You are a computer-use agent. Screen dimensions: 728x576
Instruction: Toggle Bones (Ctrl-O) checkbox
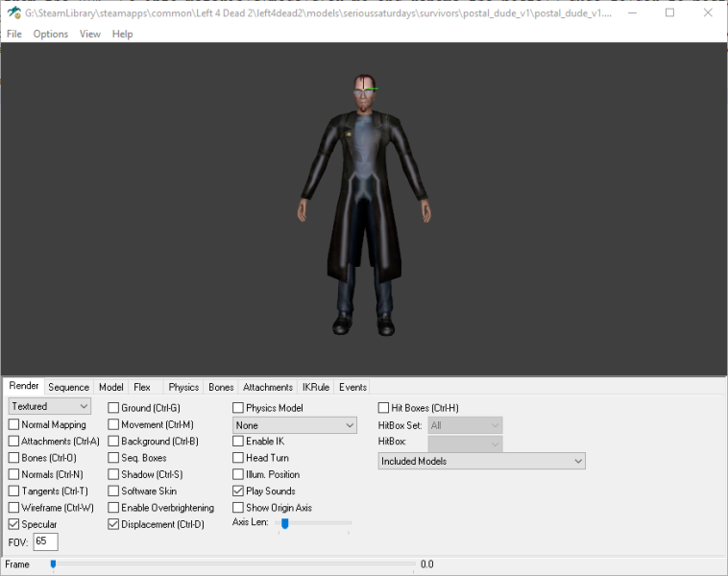click(x=14, y=458)
